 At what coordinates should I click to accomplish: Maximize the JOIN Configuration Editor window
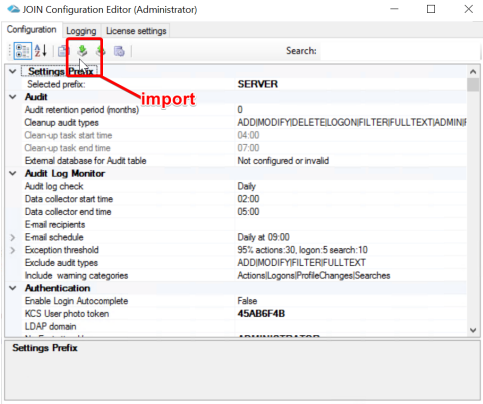click(x=431, y=9)
